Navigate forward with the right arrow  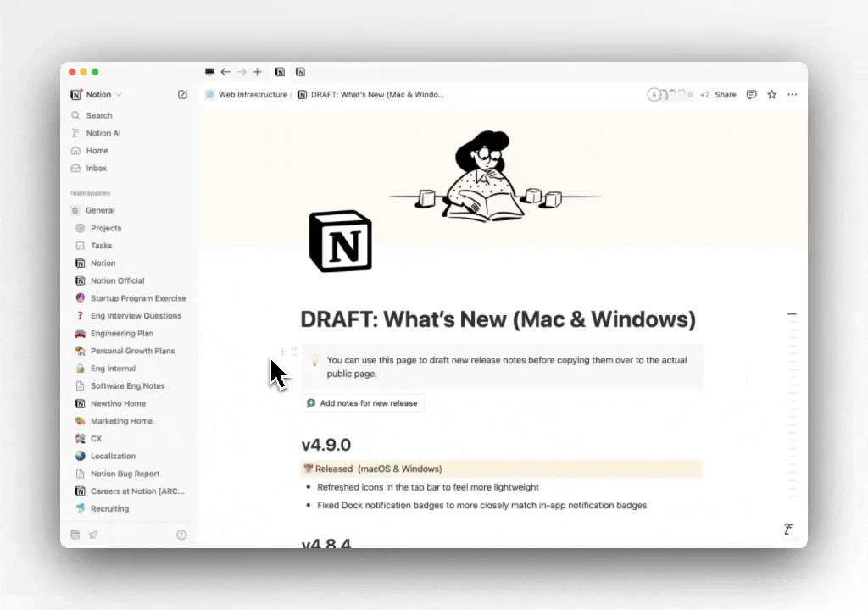[242, 72]
